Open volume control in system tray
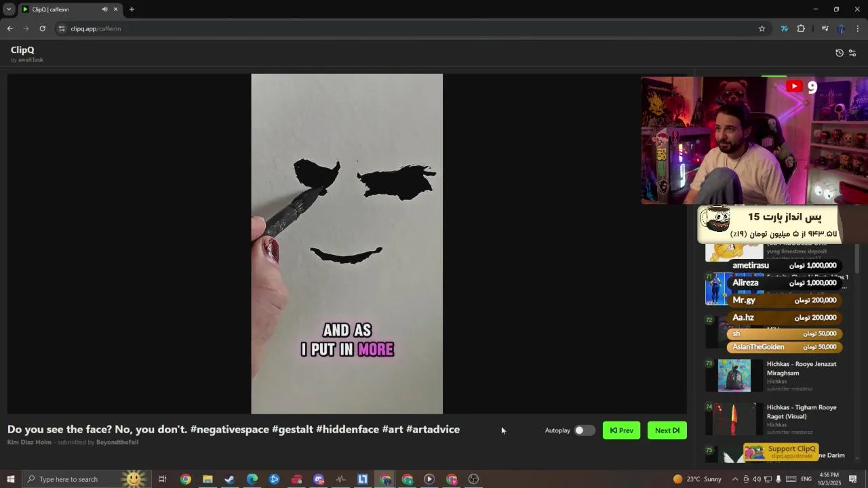 [x=757, y=479]
